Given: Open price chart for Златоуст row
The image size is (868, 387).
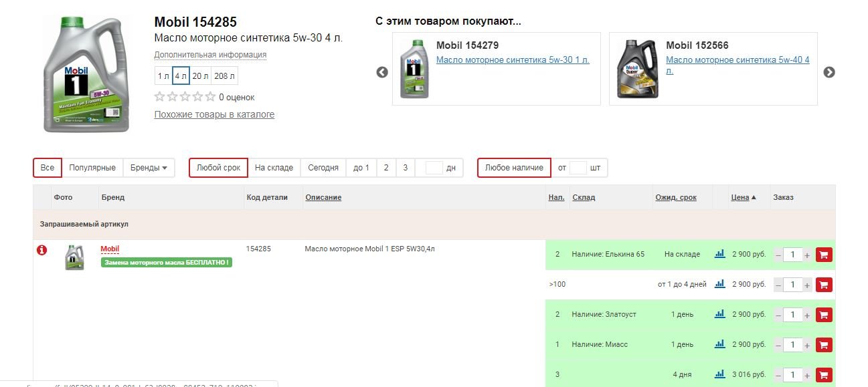Looking at the screenshot, I should (720, 314).
